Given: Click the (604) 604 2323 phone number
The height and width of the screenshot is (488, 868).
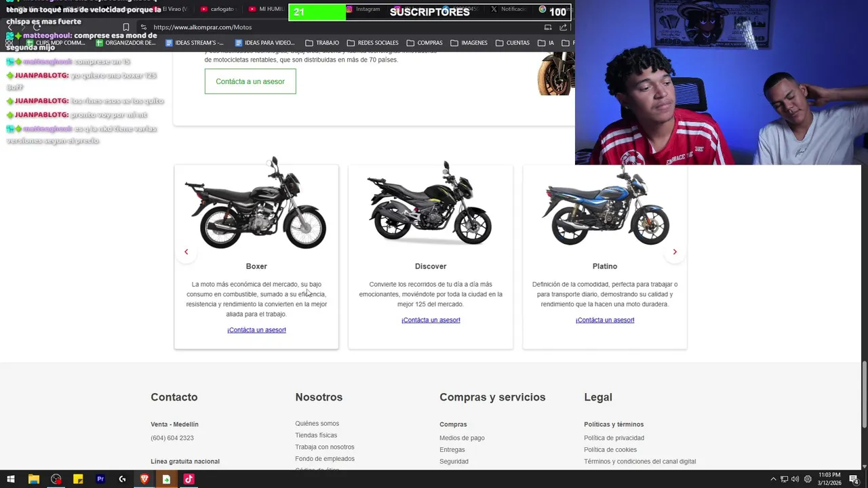Looking at the screenshot, I should coord(172,438).
